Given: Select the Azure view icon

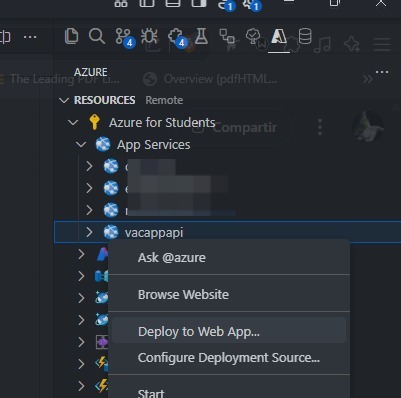Looking at the screenshot, I should click(279, 36).
